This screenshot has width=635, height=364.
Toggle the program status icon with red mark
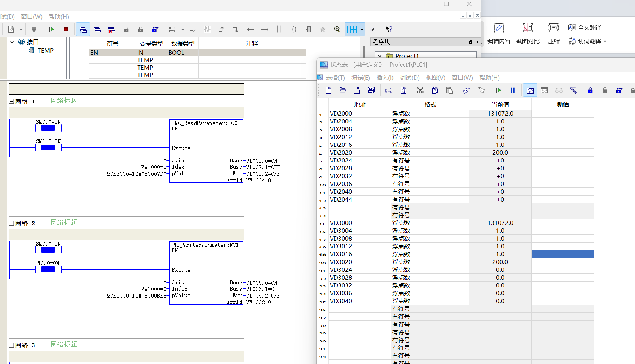(112, 29)
